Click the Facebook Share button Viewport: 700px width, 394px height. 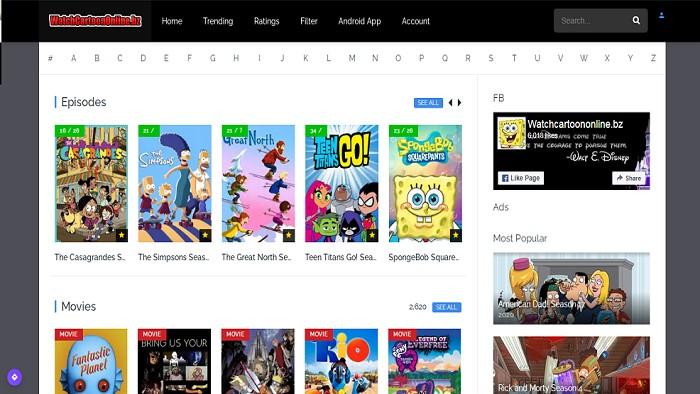(x=629, y=178)
